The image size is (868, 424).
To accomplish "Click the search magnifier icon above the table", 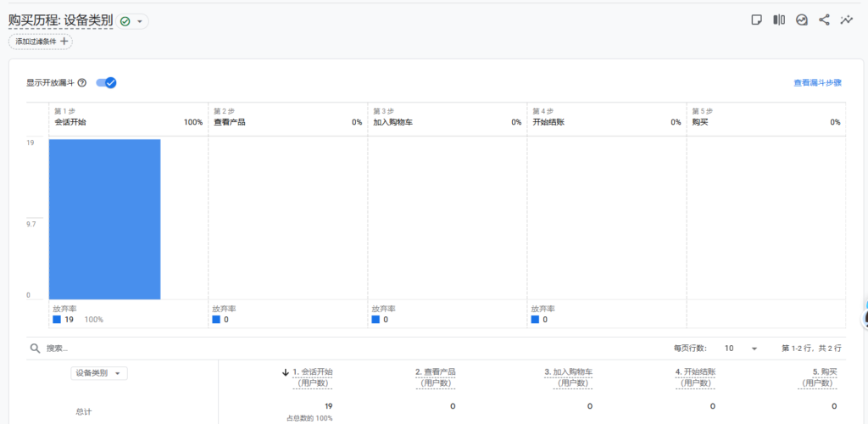I will [35, 349].
